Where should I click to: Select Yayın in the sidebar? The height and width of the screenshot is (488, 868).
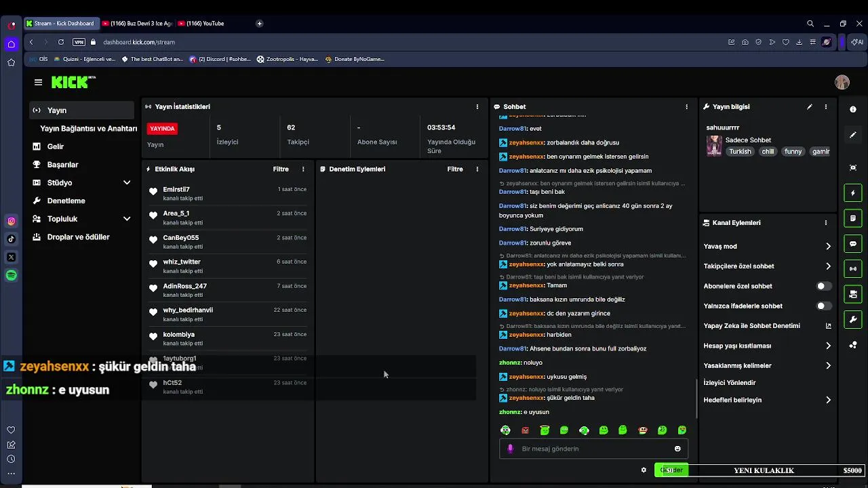click(x=82, y=110)
